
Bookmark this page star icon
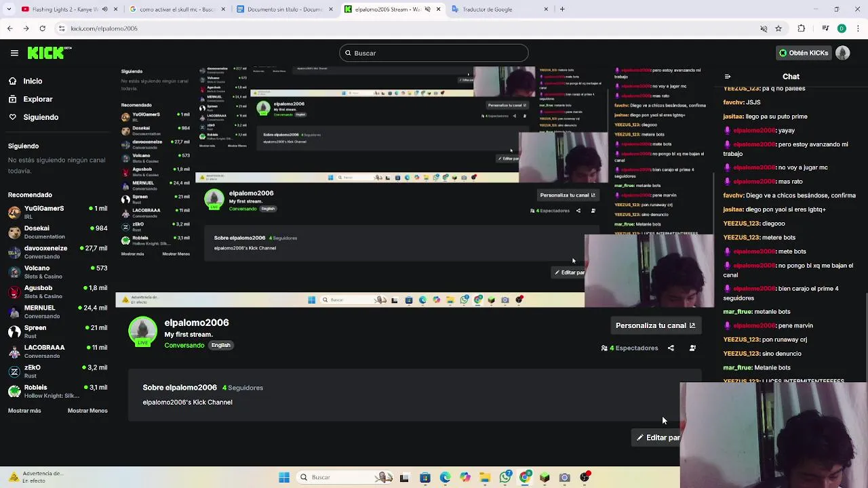[778, 28]
